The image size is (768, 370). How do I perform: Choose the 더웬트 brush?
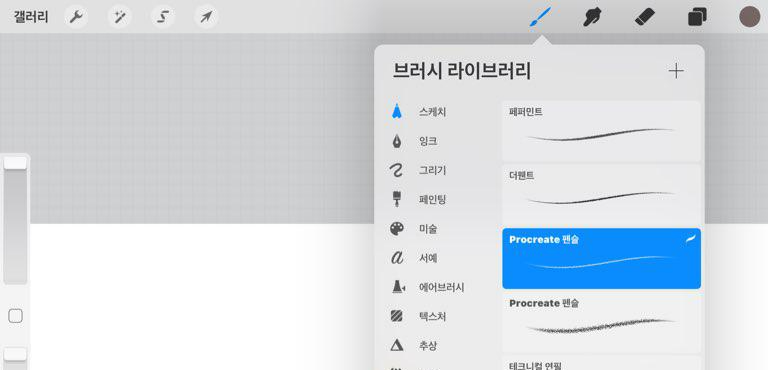[601, 195]
